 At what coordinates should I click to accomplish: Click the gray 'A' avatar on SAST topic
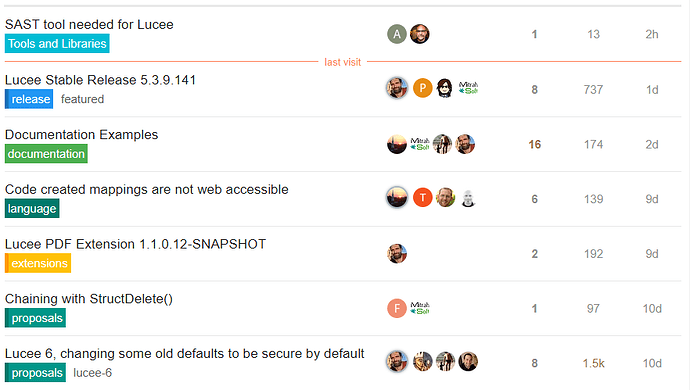tap(396, 34)
